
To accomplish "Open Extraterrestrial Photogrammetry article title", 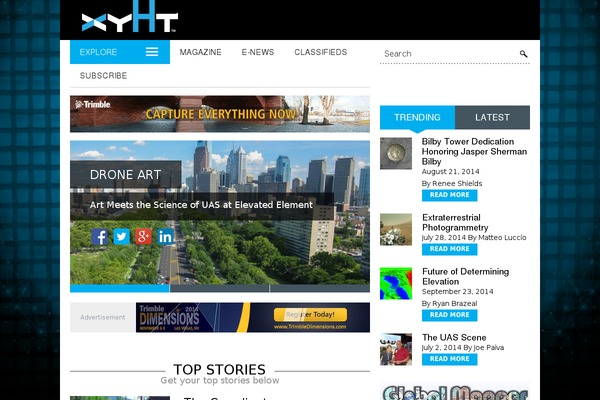I will point(455,222).
